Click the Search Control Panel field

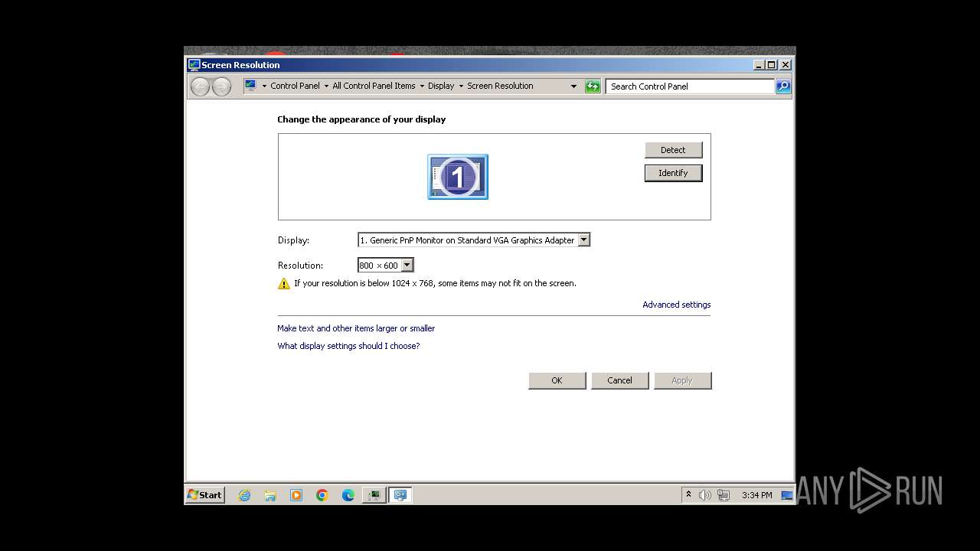tap(690, 86)
